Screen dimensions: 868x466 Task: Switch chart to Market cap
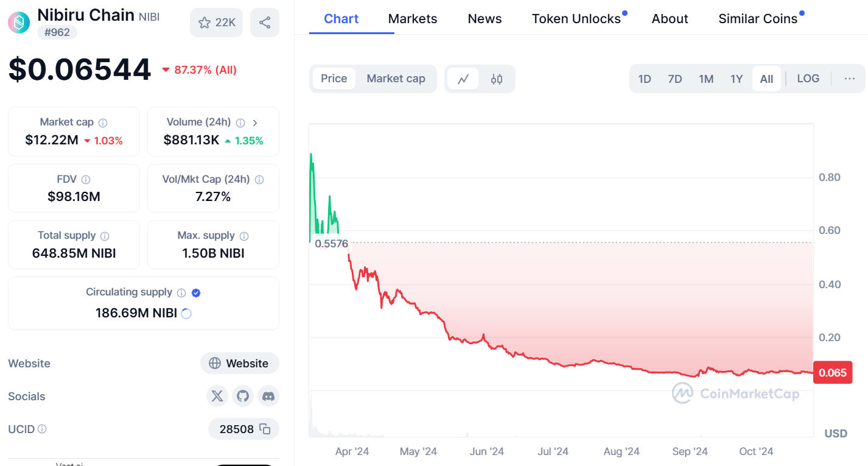(x=396, y=79)
